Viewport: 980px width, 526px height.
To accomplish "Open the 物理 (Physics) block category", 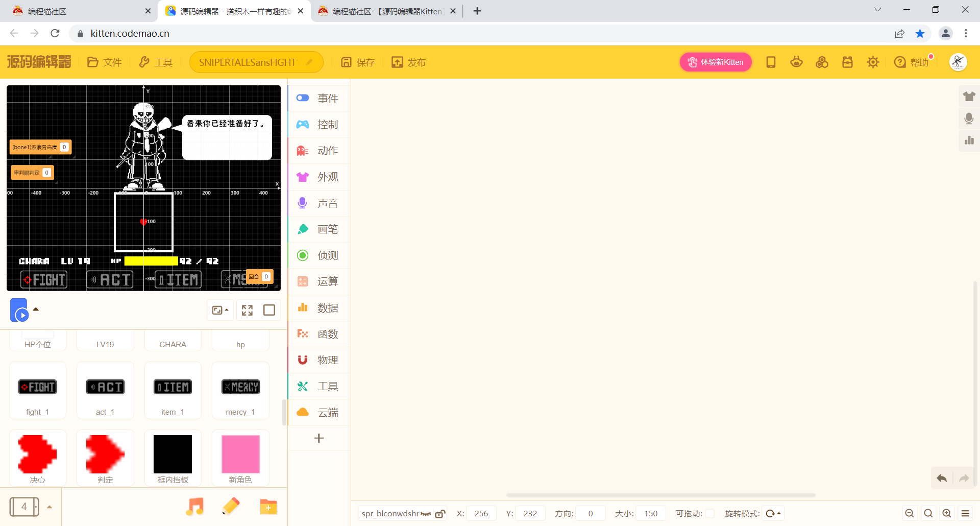I will (x=319, y=360).
